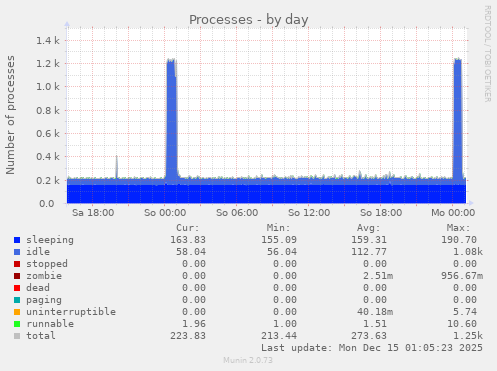This screenshot has width=497, height=371.
Task: Click sleeping current value 163.83
Action: (x=188, y=240)
